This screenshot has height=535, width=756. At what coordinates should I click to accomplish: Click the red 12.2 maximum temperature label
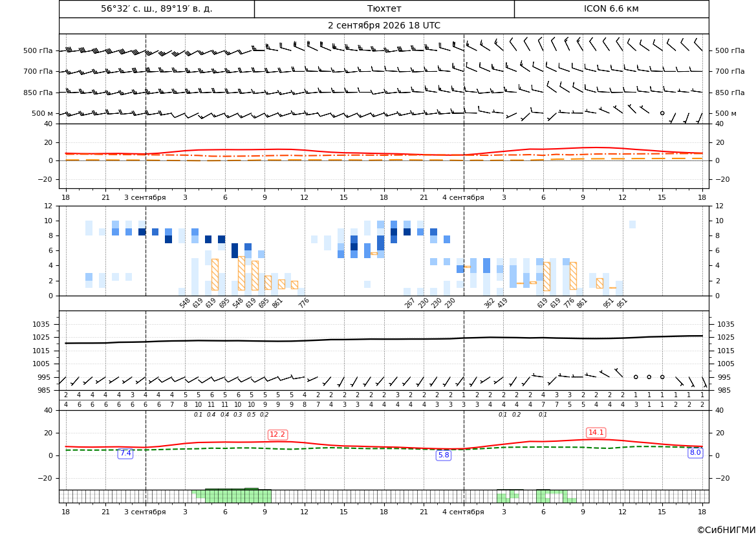click(x=277, y=434)
